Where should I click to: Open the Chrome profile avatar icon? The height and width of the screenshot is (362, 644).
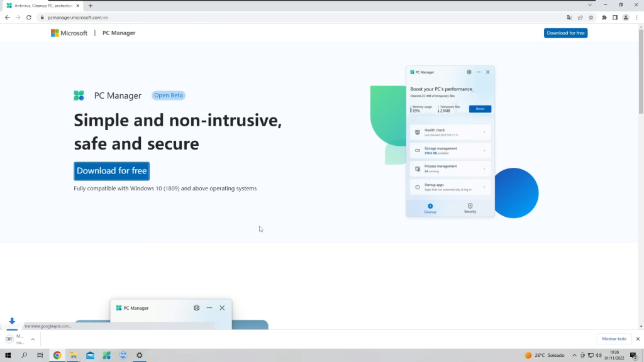coord(626,18)
